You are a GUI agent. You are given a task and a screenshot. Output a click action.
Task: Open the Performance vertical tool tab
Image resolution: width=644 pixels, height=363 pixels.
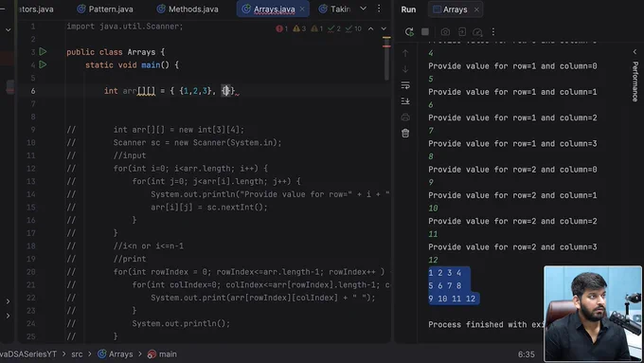635,82
